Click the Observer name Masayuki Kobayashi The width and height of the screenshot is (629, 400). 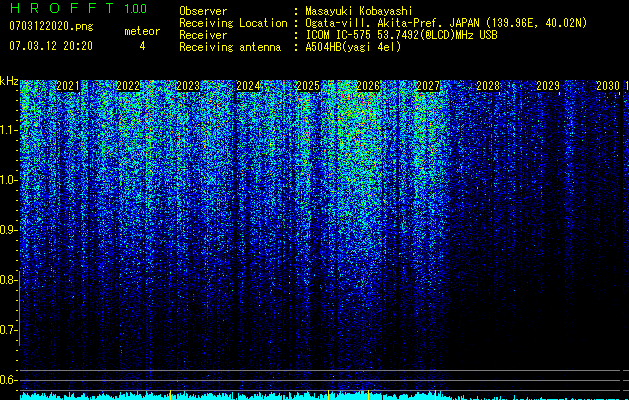pos(359,11)
